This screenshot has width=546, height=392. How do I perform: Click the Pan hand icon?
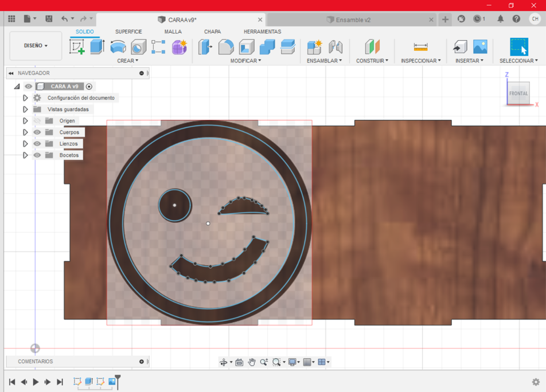[252, 362]
